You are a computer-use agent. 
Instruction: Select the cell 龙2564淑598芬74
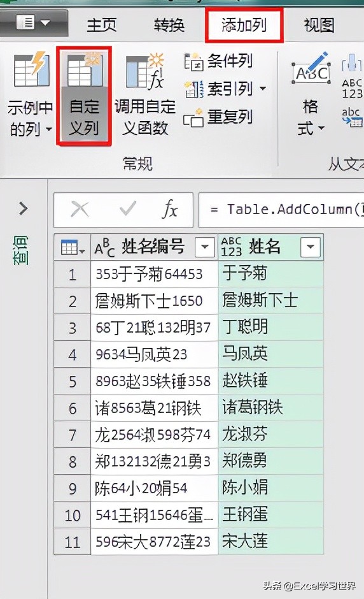(154, 435)
